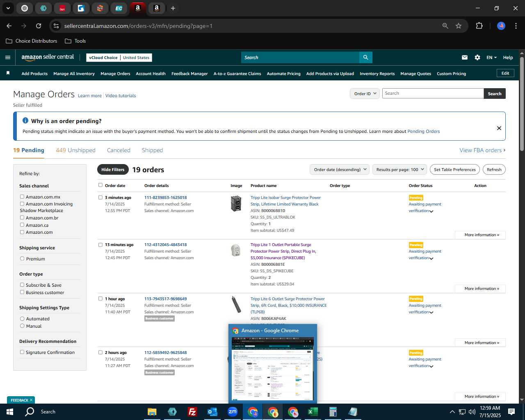The image size is (525, 420).
Task: Switch to the 449 Unshipped tab
Action: click(75, 150)
